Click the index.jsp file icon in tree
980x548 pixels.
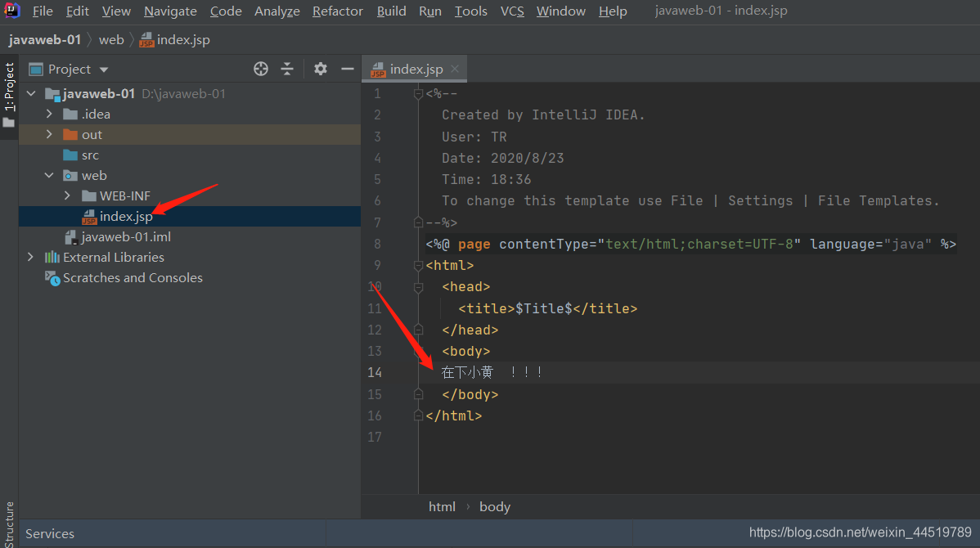(89, 217)
